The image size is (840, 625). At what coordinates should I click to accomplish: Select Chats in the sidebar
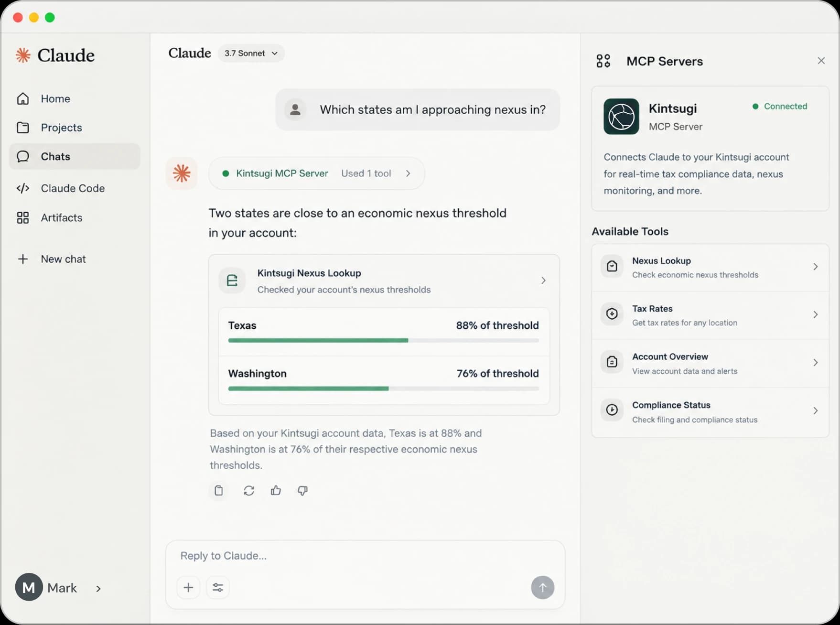coord(74,156)
